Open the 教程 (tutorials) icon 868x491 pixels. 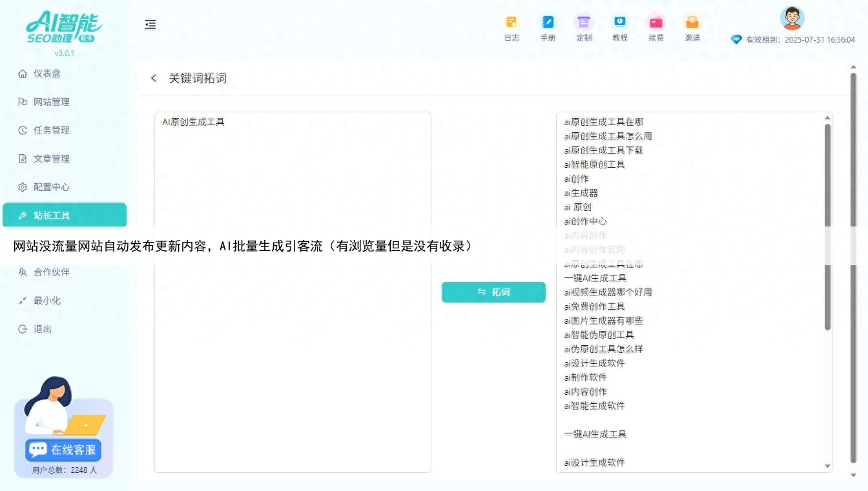pos(620,28)
